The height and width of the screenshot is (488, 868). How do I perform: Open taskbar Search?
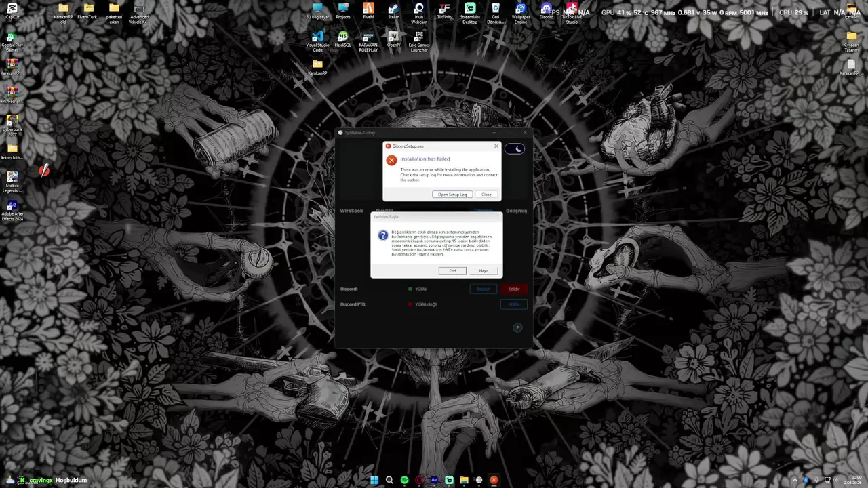[389, 480]
